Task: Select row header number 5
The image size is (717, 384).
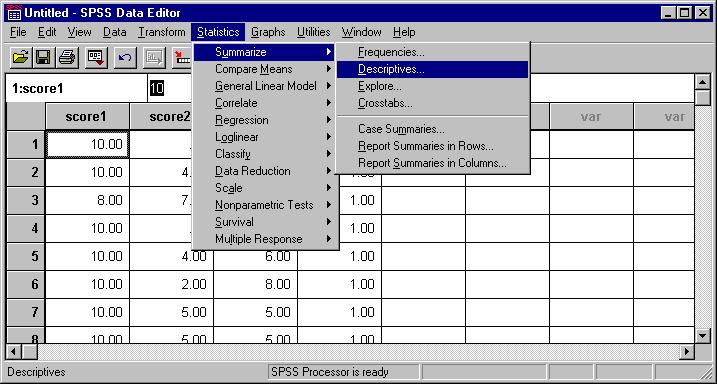Action: (26, 256)
